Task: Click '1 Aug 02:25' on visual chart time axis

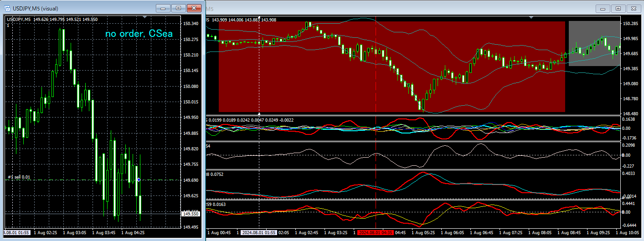Action: 46,232
